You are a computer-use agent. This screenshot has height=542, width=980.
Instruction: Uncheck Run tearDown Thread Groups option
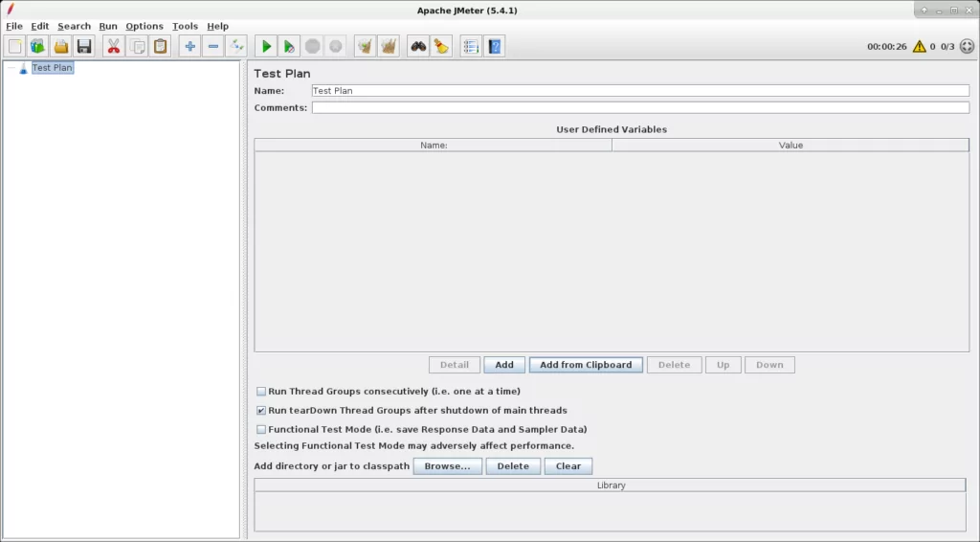click(261, 411)
